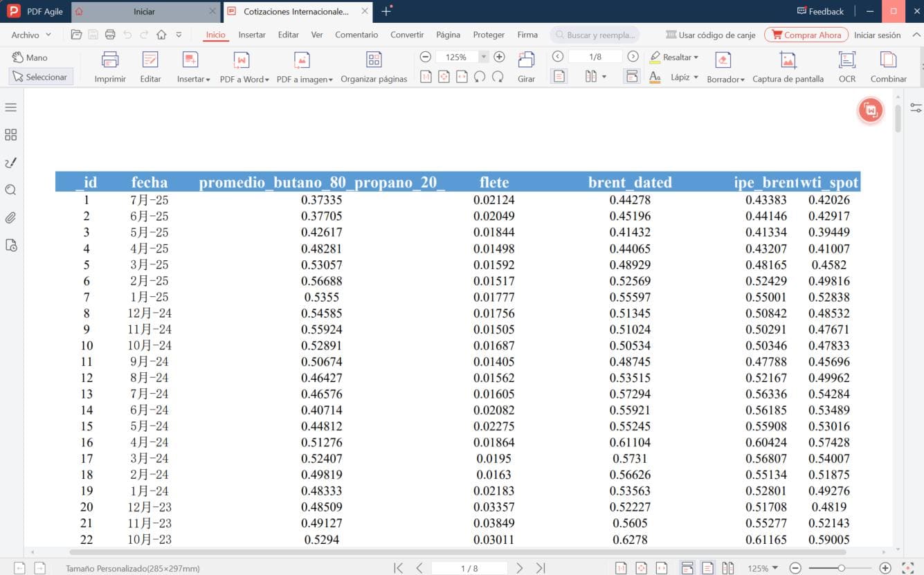
Task: Toggle the Seleccionar selection tool
Action: click(x=40, y=77)
